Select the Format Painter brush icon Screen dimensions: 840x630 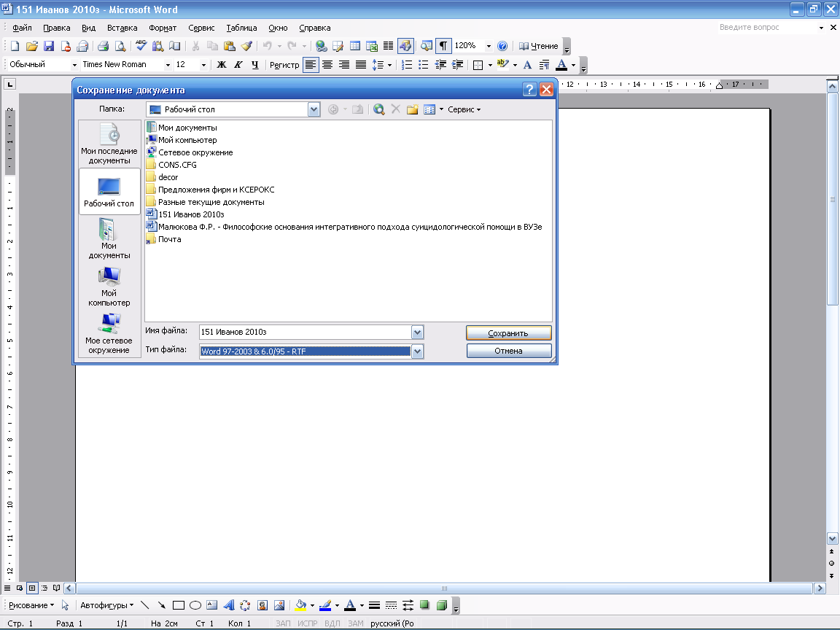point(246,46)
